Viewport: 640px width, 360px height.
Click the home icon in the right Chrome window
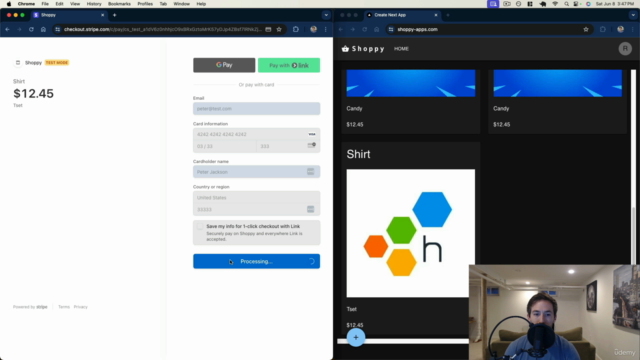click(x=376, y=29)
